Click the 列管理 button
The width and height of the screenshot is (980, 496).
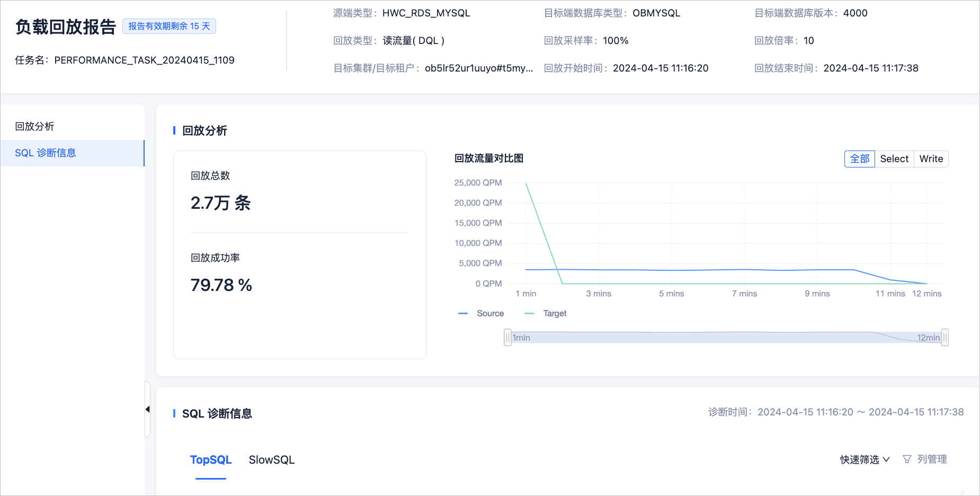924,459
